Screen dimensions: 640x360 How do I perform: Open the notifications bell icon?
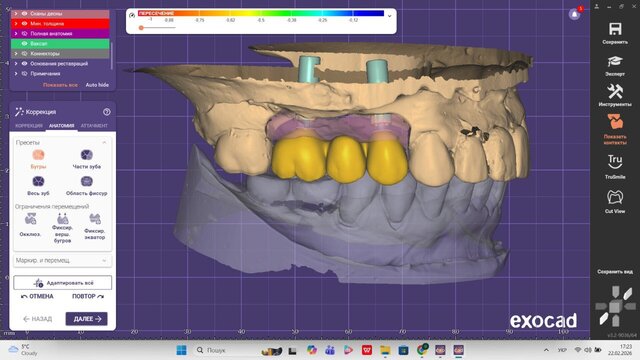(574, 14)
